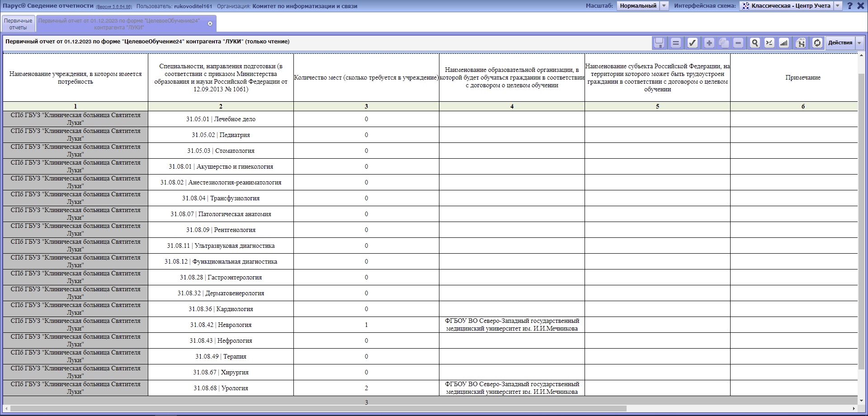Select the Количество мест cell for Неврология
Screen dimensions: 868x416
coord(366,325)
